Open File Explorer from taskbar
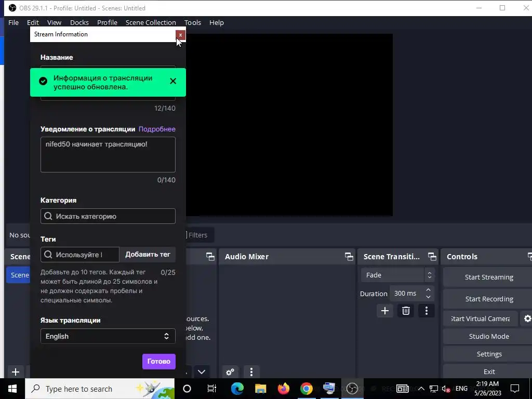 260,389
